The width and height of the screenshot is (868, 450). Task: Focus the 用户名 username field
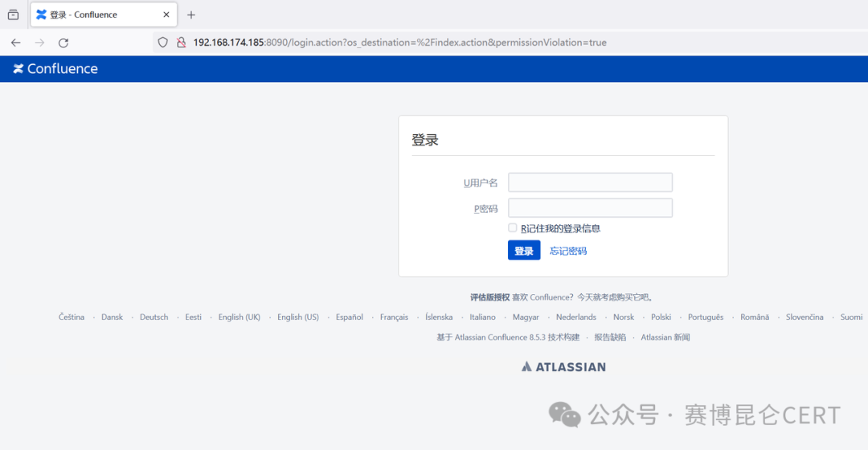pyautogui.click(x=590, y=182)
